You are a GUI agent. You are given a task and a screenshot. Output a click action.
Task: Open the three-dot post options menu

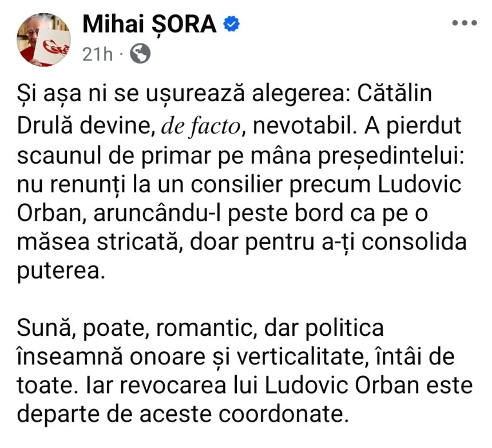click(x=463, y=23)
